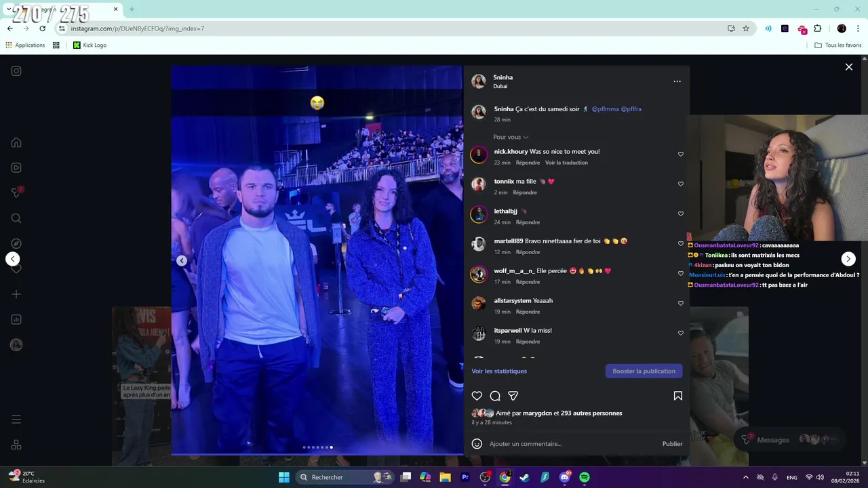This screenshot has width=868, height=488.
Task: Open Chrome three-dot menu
Action: tap(858, 28)
